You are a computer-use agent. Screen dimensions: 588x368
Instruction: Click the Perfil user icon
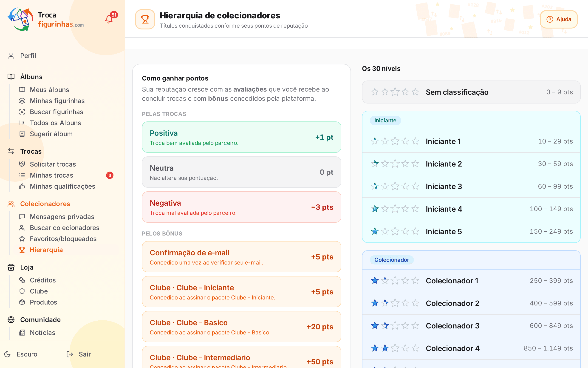point(11,56)
